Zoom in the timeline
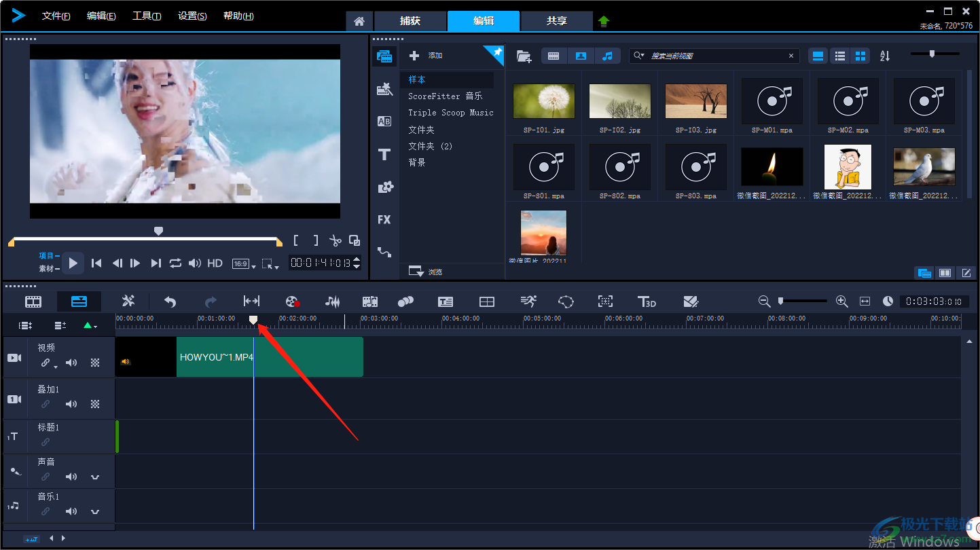The image size is (980, 550). click(841, 301)
